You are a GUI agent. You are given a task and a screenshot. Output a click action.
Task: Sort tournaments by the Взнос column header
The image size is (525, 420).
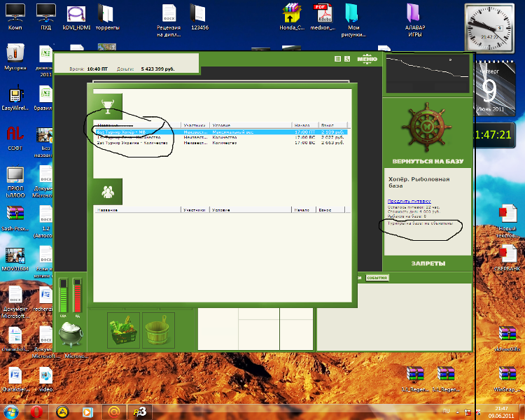[x=332, y=125]
